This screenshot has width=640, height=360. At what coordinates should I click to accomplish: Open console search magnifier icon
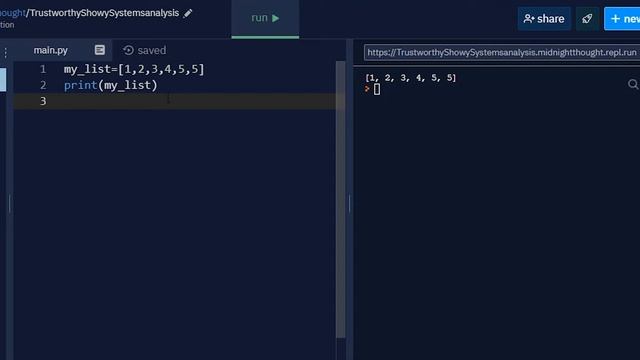pos(633,84)
